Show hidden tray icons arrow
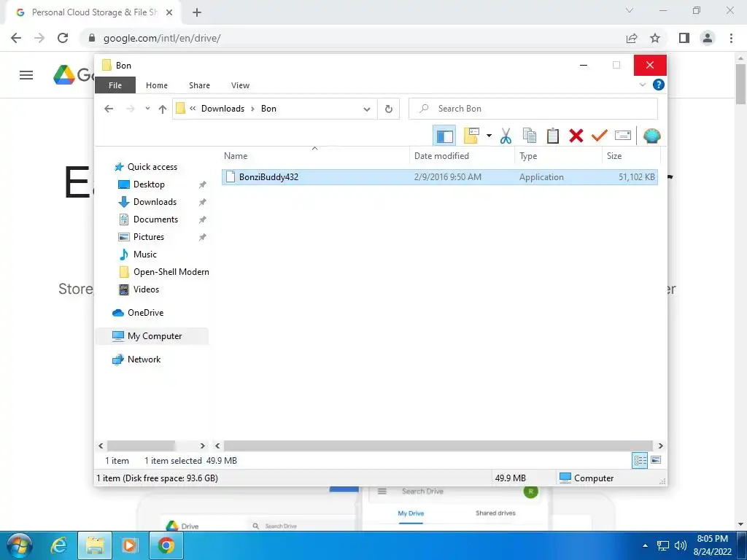The height and width of the screenshot is (560, 747). (645, 545)
